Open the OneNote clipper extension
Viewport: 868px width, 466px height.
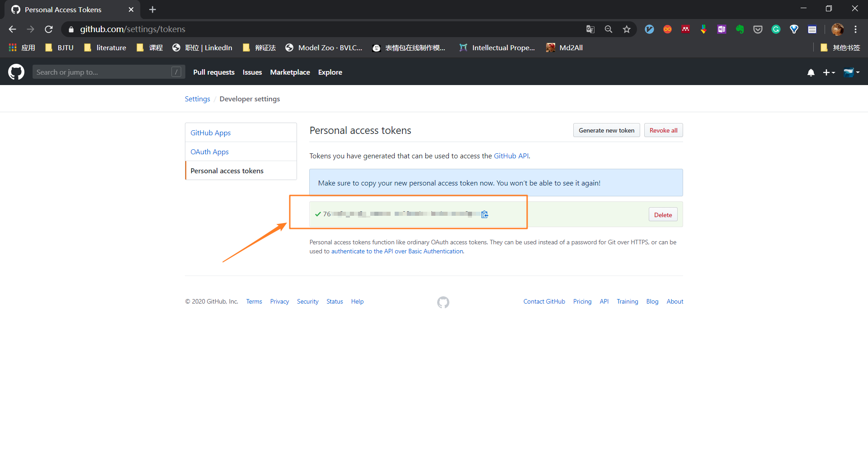click(x=722, y=29)
